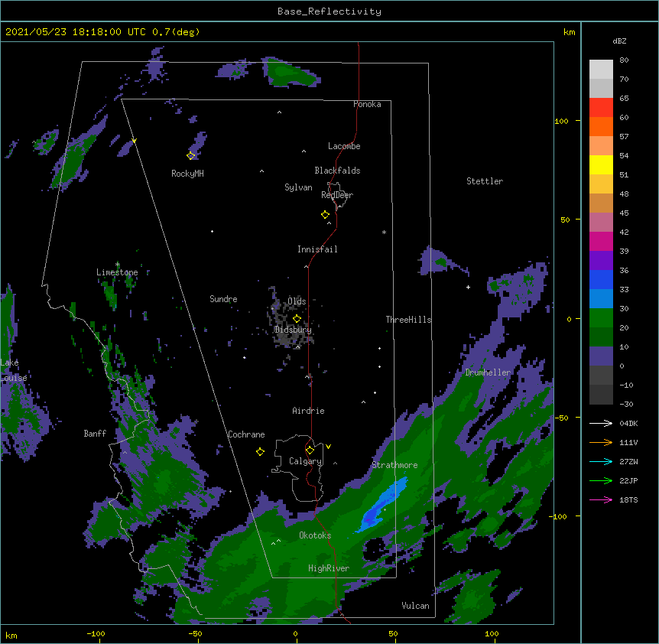This screenshot has height=644, width=659.
Task: Click the yellow diamond marker near Olds
Action: tap(297, 319)
